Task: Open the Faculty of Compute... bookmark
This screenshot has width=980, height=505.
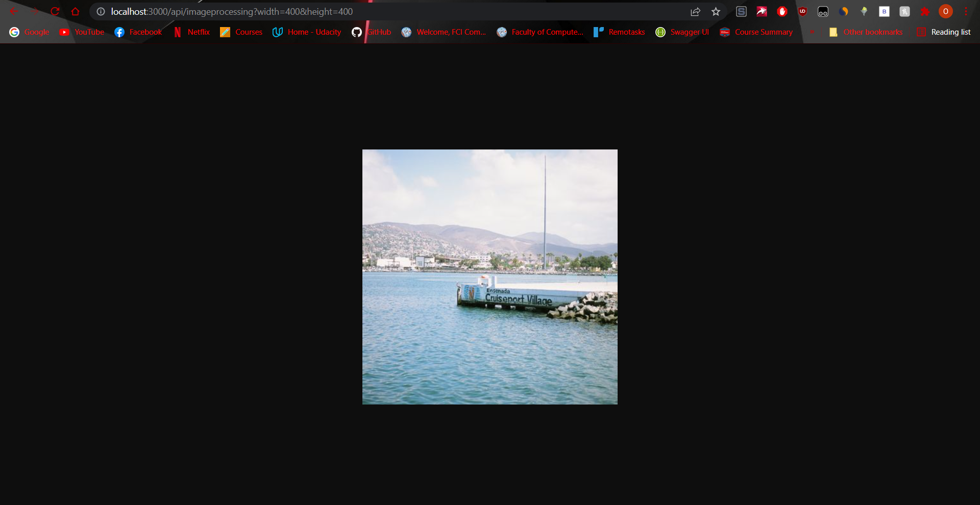Action: coord(540,32)
